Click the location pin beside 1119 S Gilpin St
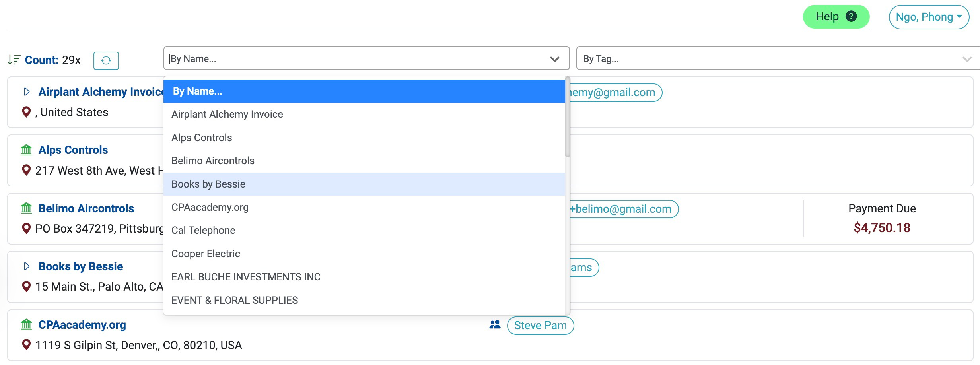Screen dimensions: 980x365 pos(26,345)
